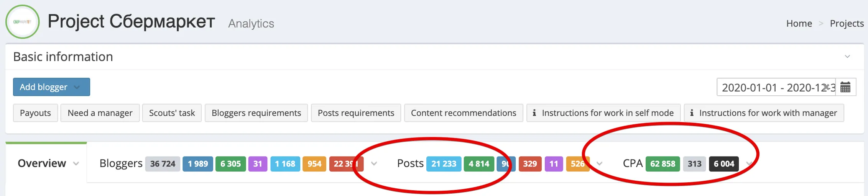Click the Payouts button

(x=35, y=113)
